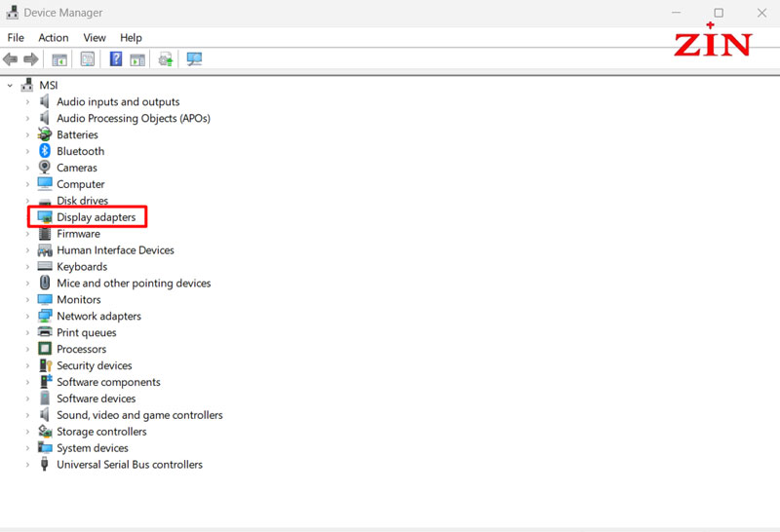
Task: Click the Processors chip icon
Action: coord(45,349)
